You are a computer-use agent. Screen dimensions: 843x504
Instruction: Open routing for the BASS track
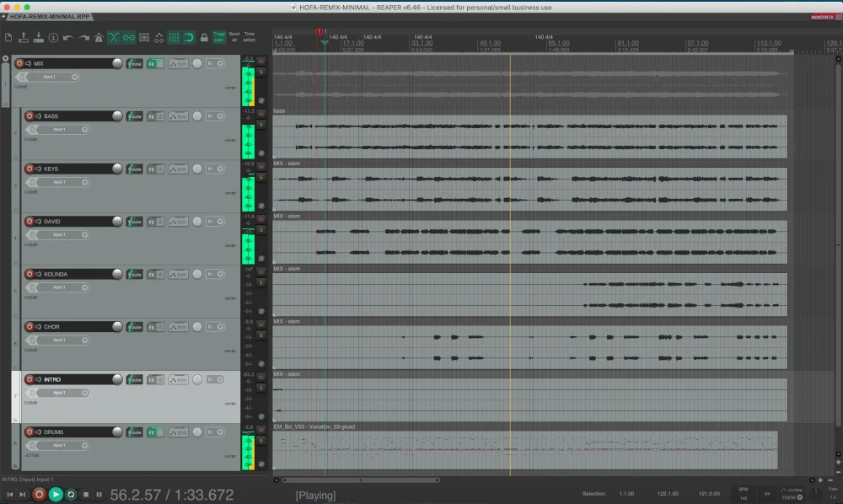coord(134,116)
